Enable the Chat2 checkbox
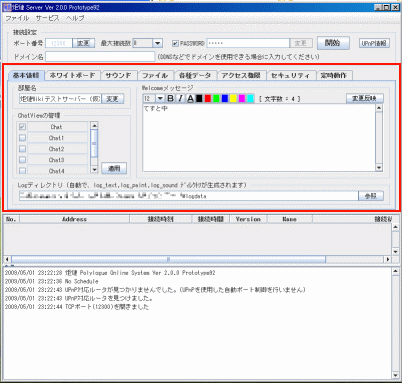Image resolution: width=402 pixels, height=383 pixels. (x=22, y=149)
